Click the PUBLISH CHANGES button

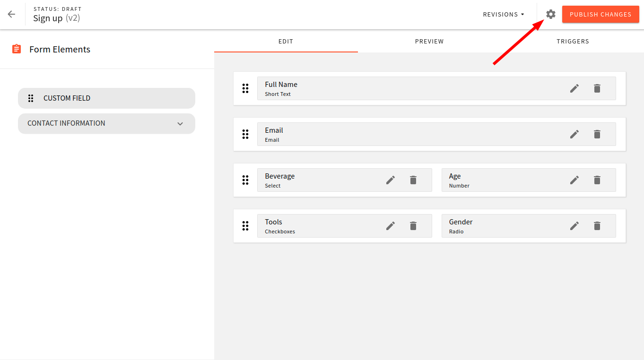[x=600, y=14]
